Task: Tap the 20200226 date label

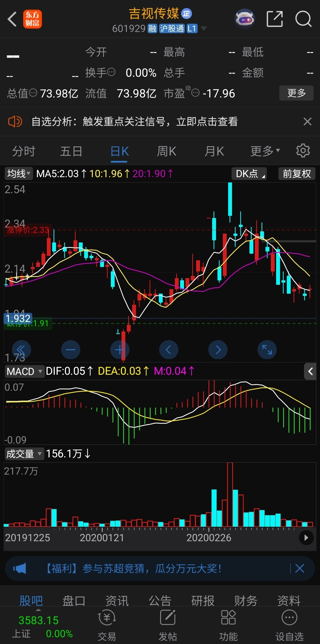Action: (209, 537)
